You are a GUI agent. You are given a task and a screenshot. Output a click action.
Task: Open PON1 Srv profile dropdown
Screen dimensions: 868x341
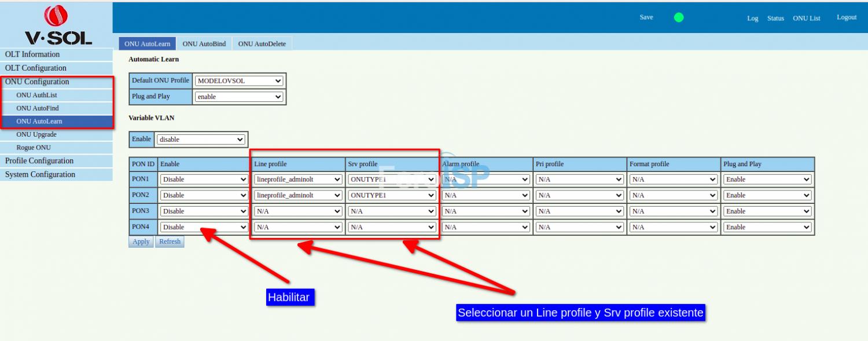point(392,179)
